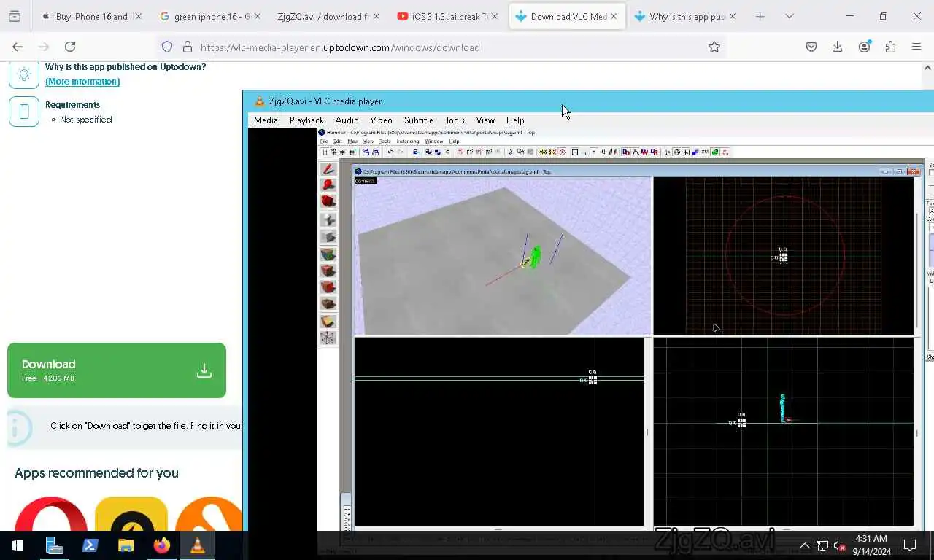934x560 pixels.
Task: Follow the '(More information)' link
Action: [82, 82]
